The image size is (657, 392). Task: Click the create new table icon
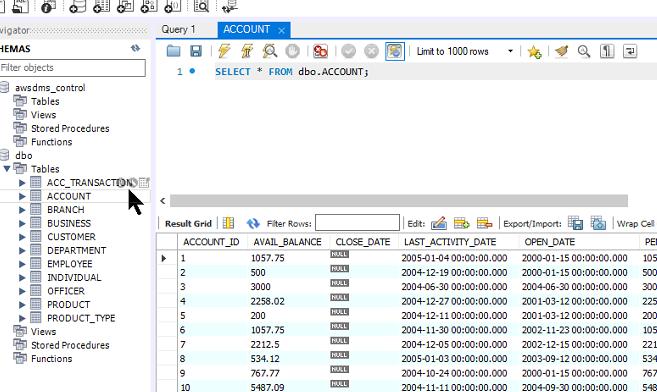(101, 6)
